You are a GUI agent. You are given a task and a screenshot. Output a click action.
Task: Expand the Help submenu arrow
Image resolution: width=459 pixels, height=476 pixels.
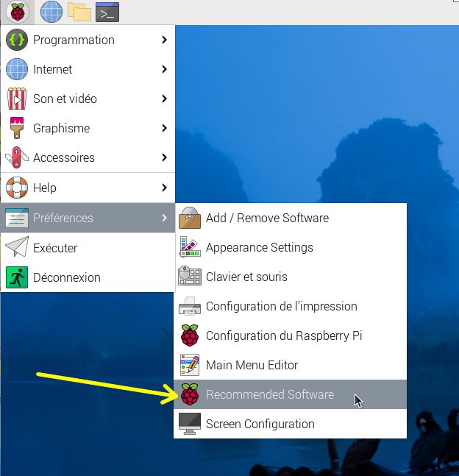(x=164, y=188)
